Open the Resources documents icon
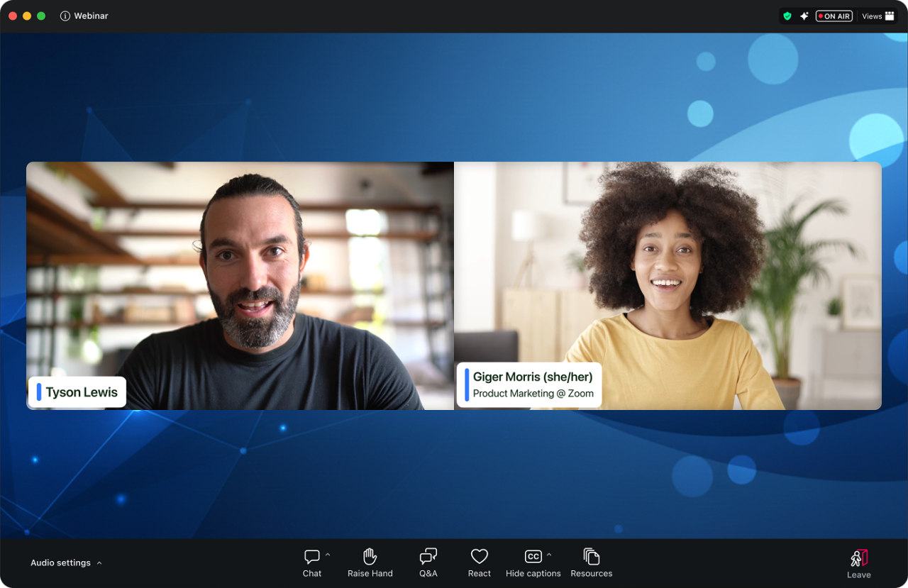908x588 pixels. click(x=592, y=557)
